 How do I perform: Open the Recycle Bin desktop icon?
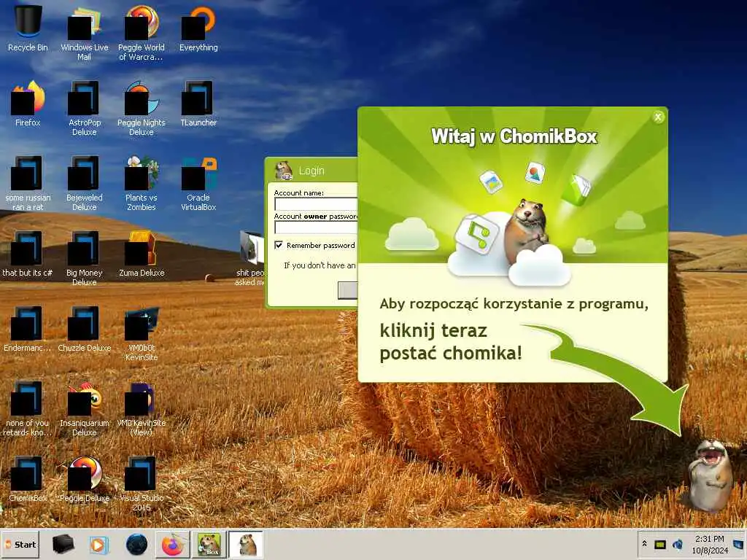(28, 28)
